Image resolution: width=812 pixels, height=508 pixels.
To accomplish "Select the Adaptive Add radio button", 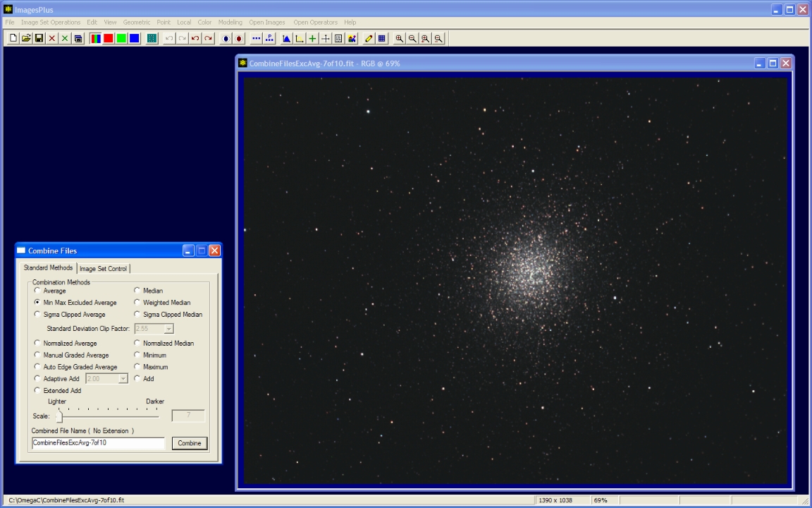I will coord(37,378).
